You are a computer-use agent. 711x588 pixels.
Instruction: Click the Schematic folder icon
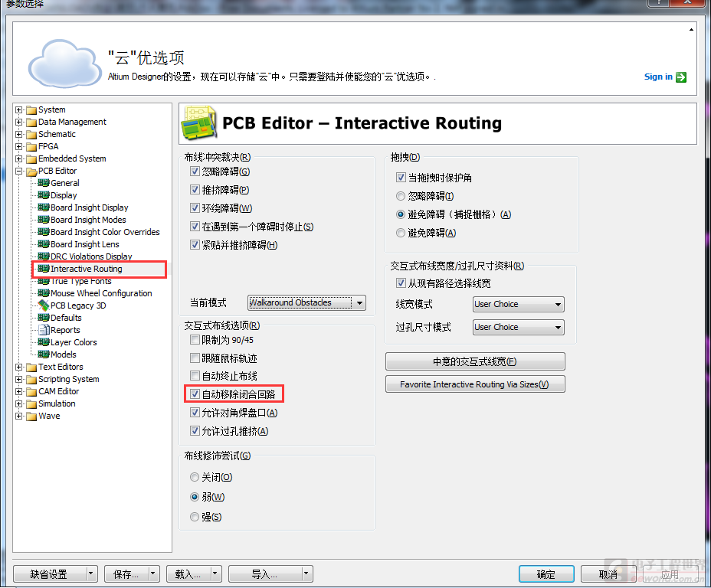[x=31, y=135]
